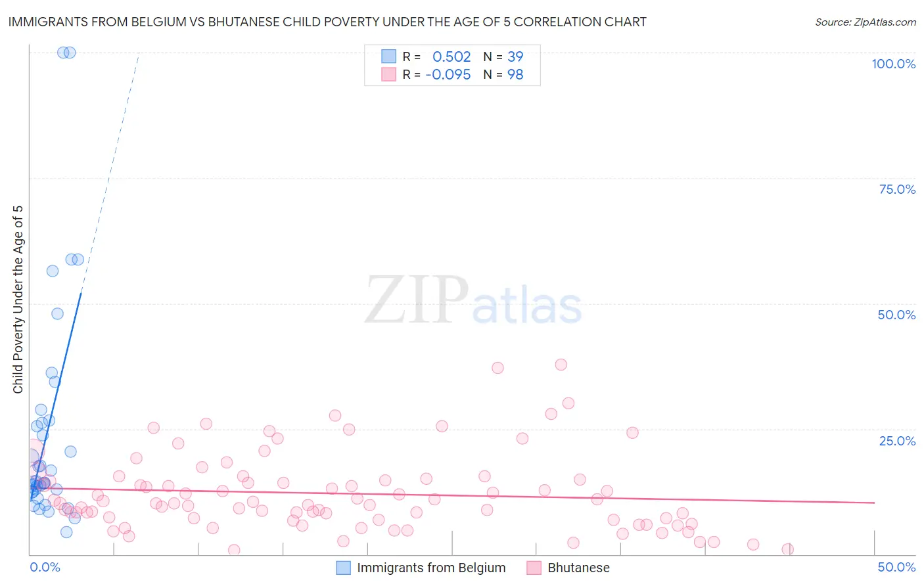Click the highest pink Bhutanese data point
The height and width of the screenshot is (586, 924).
coord(561,365)
